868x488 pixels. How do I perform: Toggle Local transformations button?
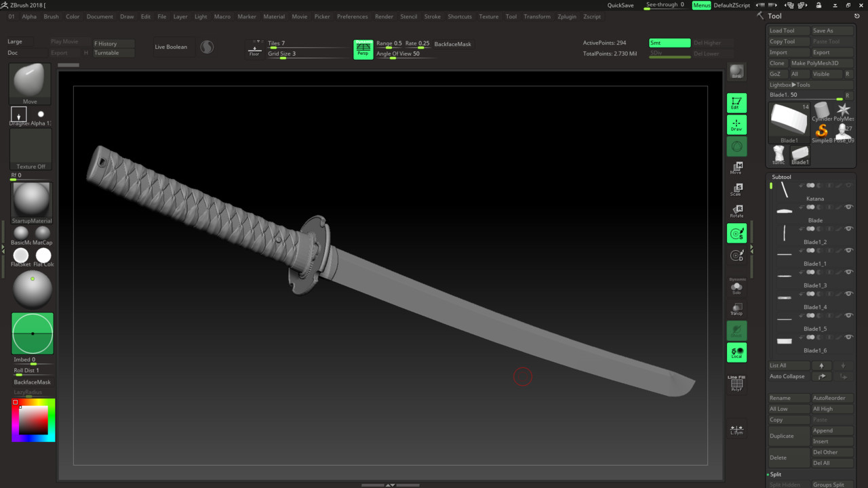tap(736, 352)
